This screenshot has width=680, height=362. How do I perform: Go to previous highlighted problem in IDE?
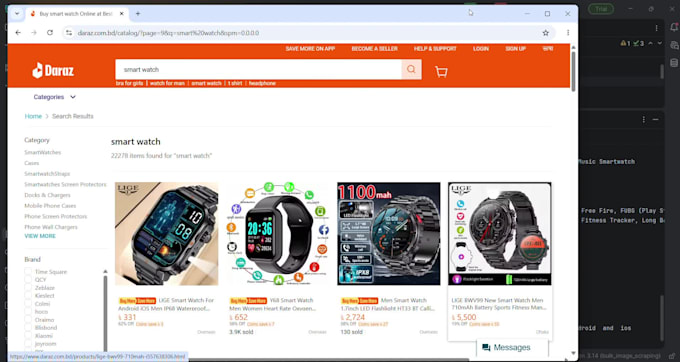(650, 43)
